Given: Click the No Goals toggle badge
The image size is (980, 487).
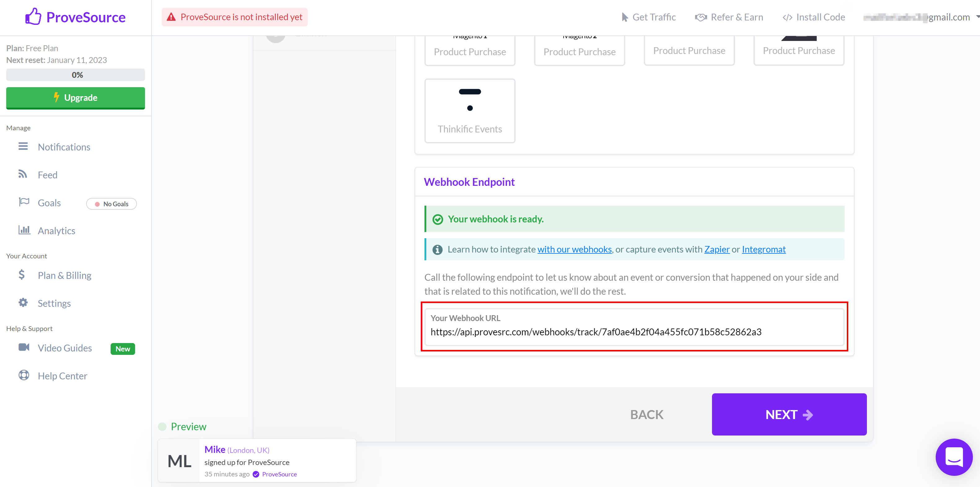Looking at the screenshot, I should 112,203.
